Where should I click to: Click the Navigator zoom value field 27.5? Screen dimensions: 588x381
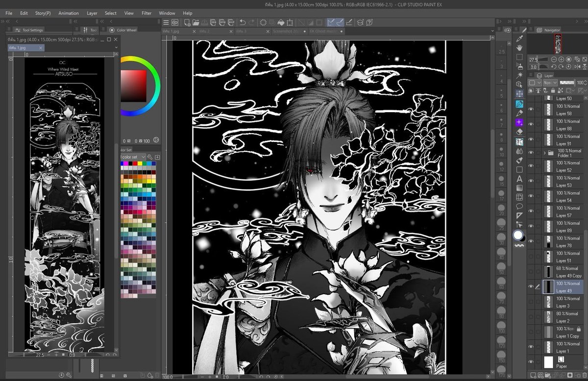point(533,59)
